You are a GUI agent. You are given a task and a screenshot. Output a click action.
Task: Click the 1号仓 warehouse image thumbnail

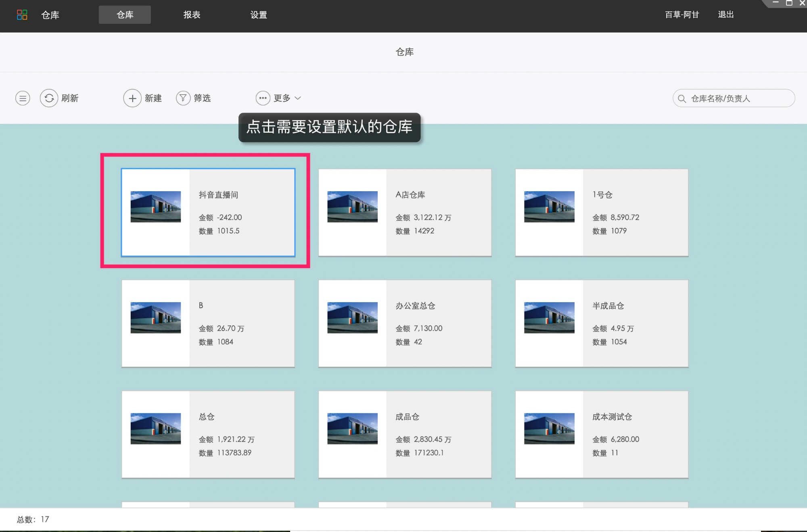[549, 207]
